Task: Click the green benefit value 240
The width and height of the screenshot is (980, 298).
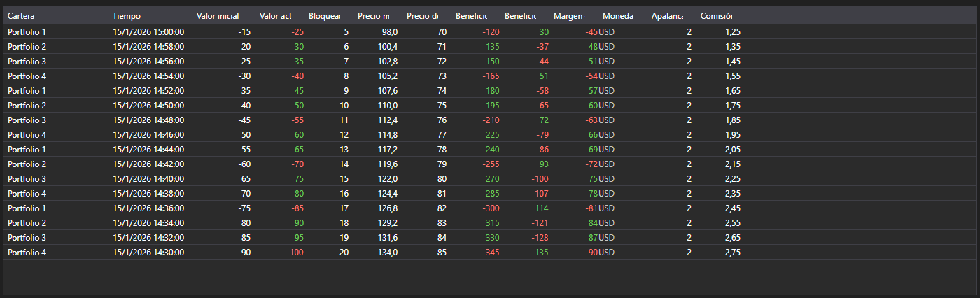Action: 475,150
